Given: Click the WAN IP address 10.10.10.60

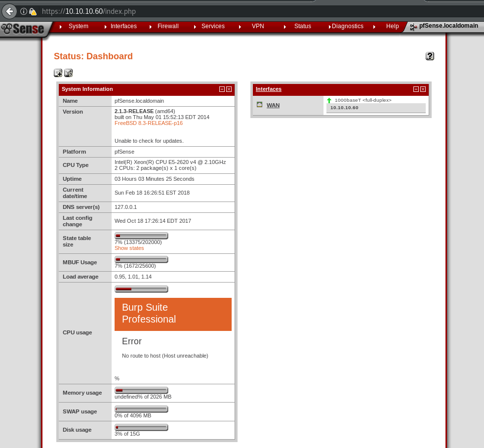Looking at the screenshot, I should click(344, 108).
